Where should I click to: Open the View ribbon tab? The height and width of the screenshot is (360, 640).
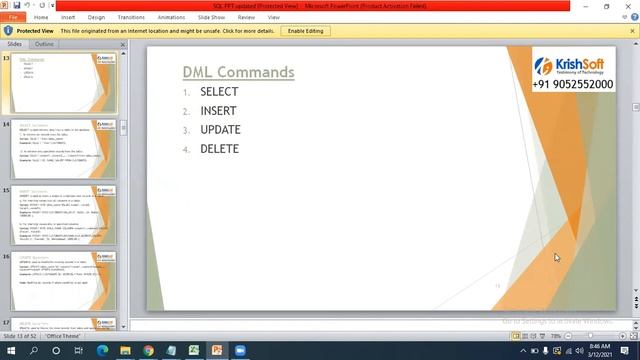pyautogui.click(x=273, y=17)
